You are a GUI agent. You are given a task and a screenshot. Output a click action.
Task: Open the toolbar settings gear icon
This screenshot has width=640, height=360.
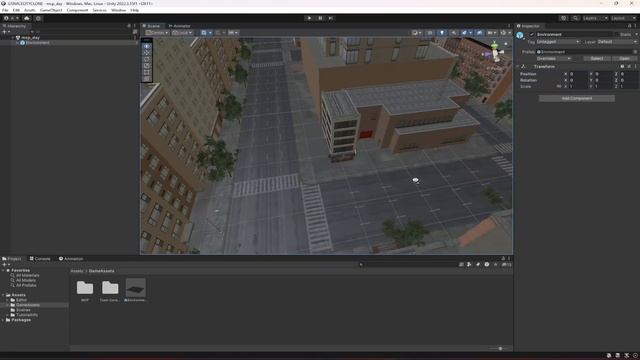[x=38, y=18]
